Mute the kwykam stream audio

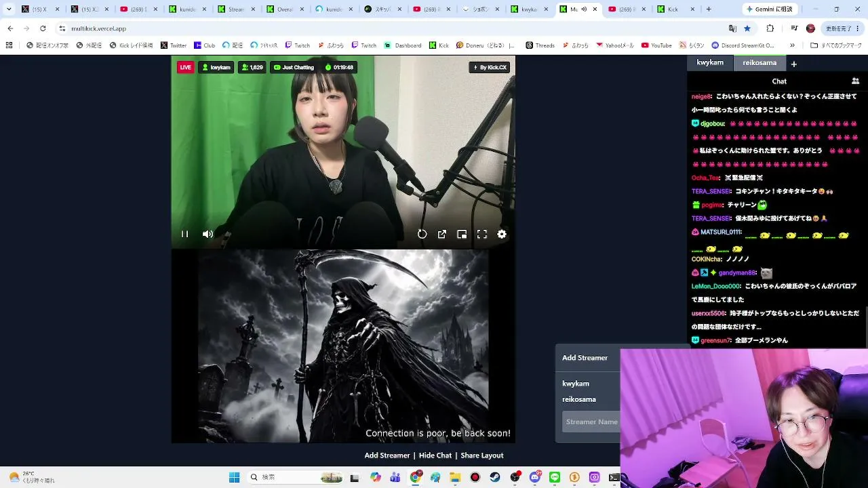point(208,234)
